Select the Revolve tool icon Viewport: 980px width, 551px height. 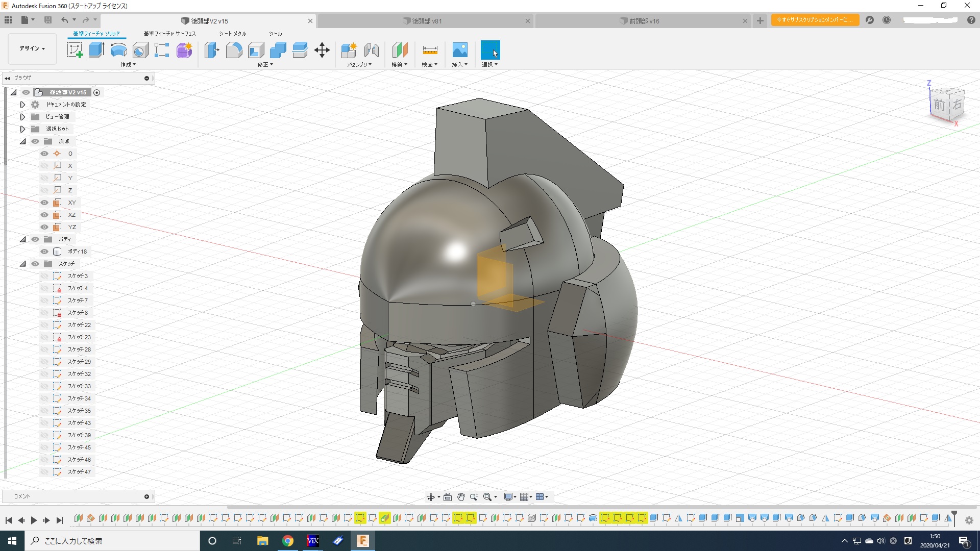coord(118,50)
